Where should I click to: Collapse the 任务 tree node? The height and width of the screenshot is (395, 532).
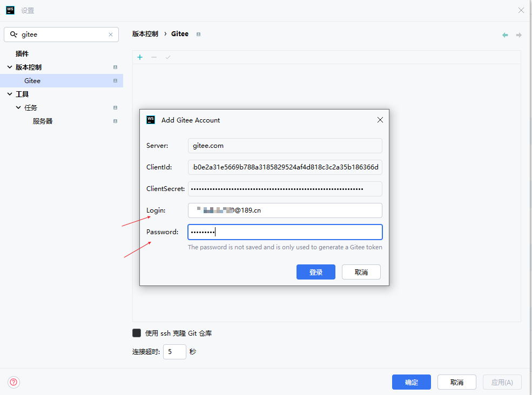[18, 107]
